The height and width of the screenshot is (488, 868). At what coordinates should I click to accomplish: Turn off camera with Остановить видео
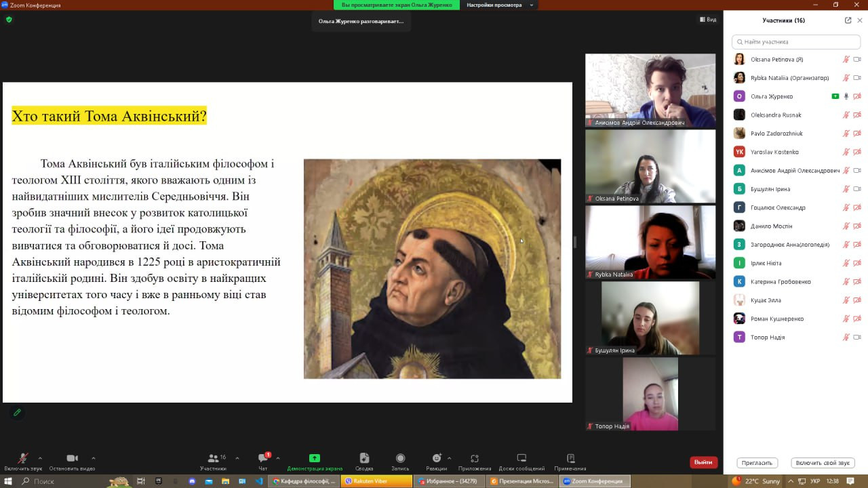[x=72, y=459]
